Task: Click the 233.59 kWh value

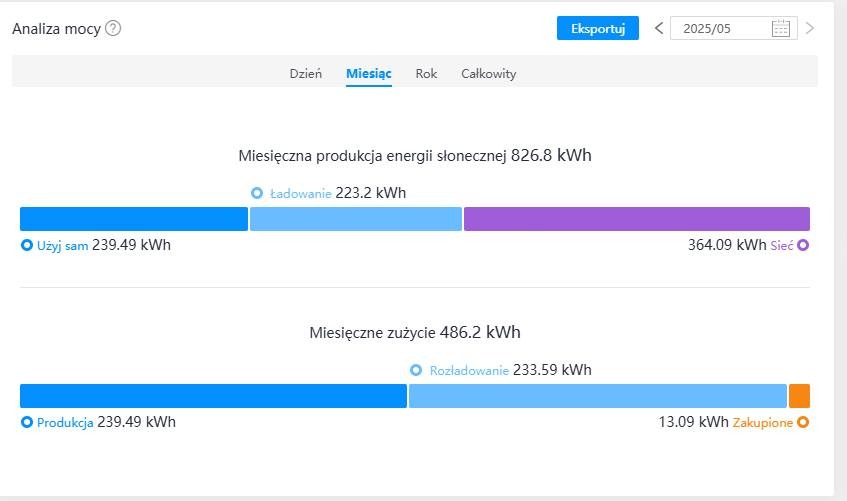Action: (x=552, y=370)
